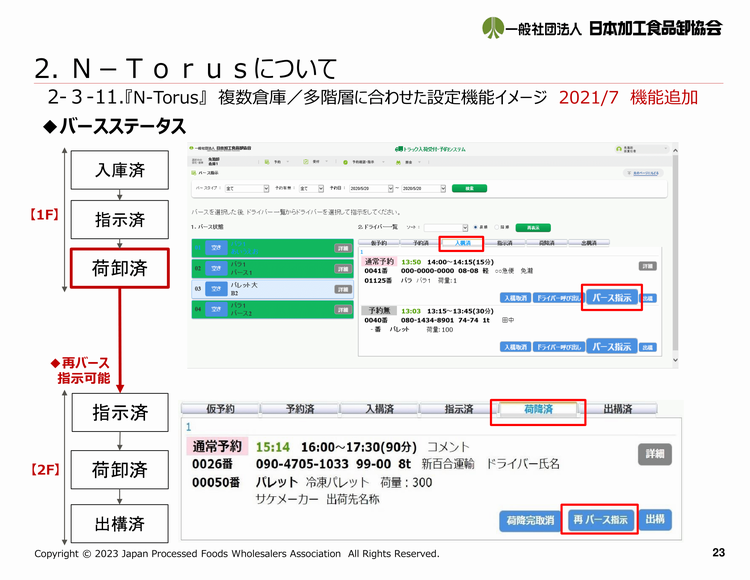Image resolution: width=750 pixels, height=580 pixels.
Task: Select the small 入構済 tab in driver list
Action: pos(463,243)
